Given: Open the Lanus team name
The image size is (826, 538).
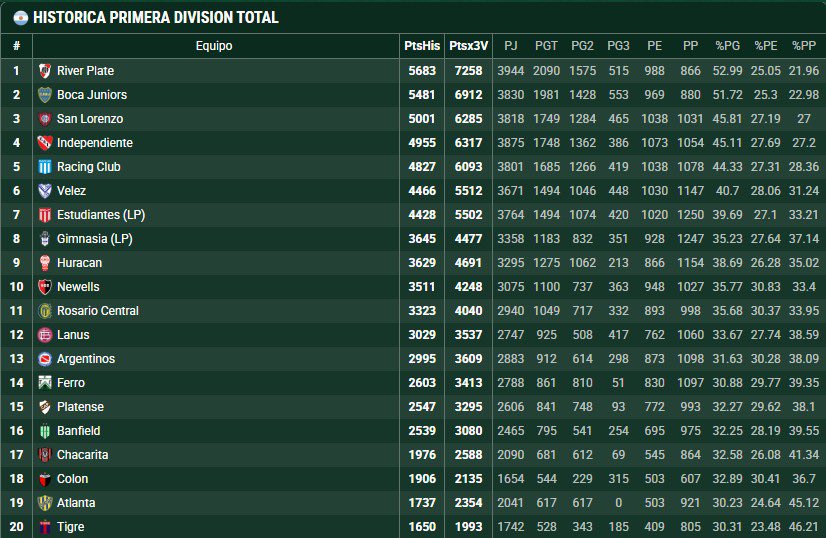Looking at the screenshot, I should 73,335.
